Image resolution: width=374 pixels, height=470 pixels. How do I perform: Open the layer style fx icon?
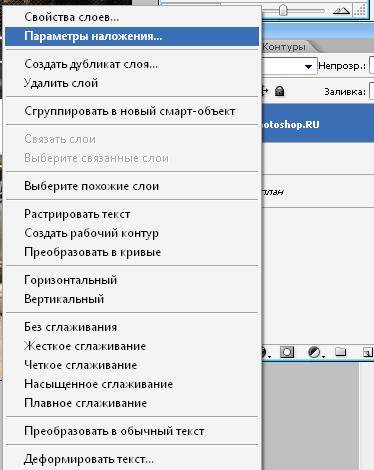click(x=266, y=353)
